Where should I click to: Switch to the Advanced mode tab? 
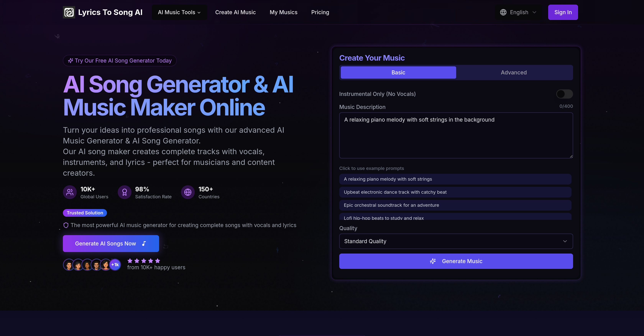click(514, 72)
